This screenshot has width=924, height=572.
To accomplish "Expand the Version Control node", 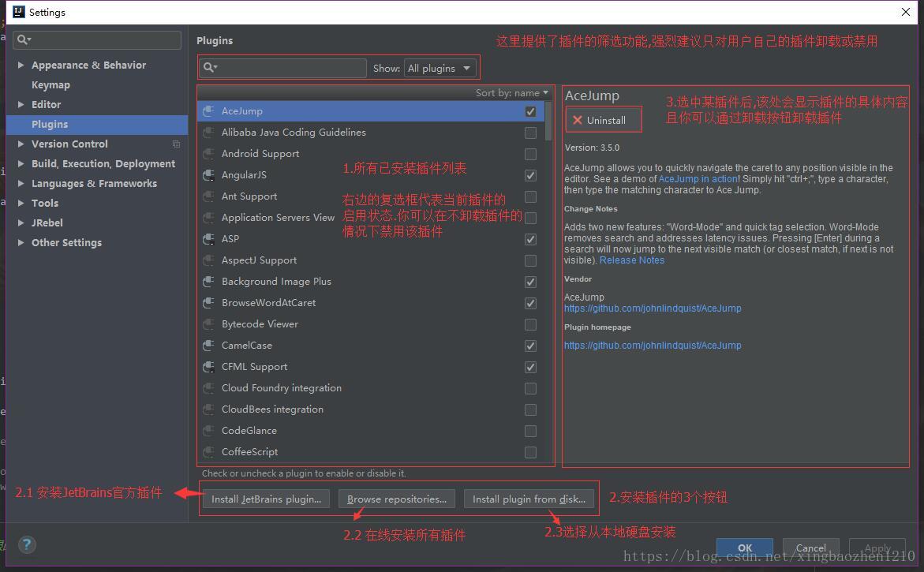I will point(21,144).
